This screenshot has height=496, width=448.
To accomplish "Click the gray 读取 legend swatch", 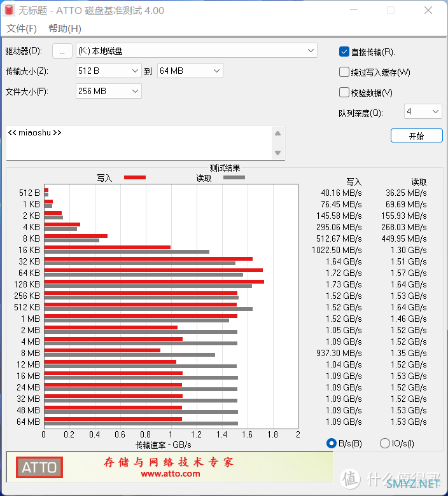I will click(x=234, y=177).
